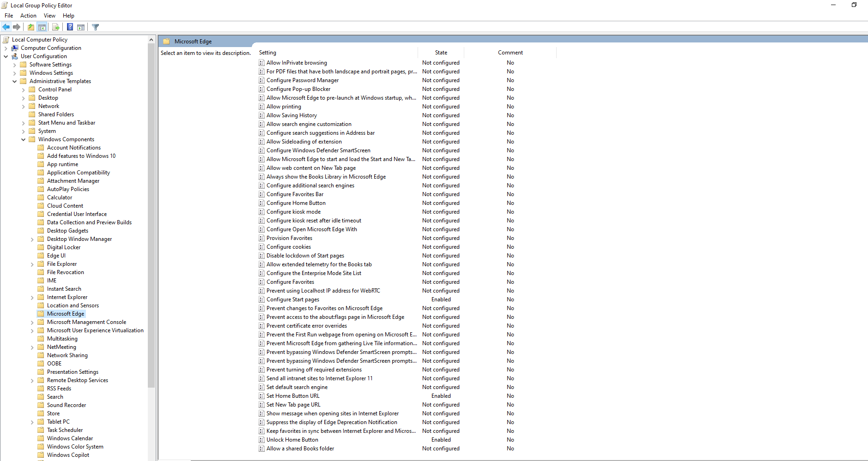Viewport: 868px width, 461px height.
Task: Click the folder icon in Microsoft Edge header
Action: click(166, 42)
